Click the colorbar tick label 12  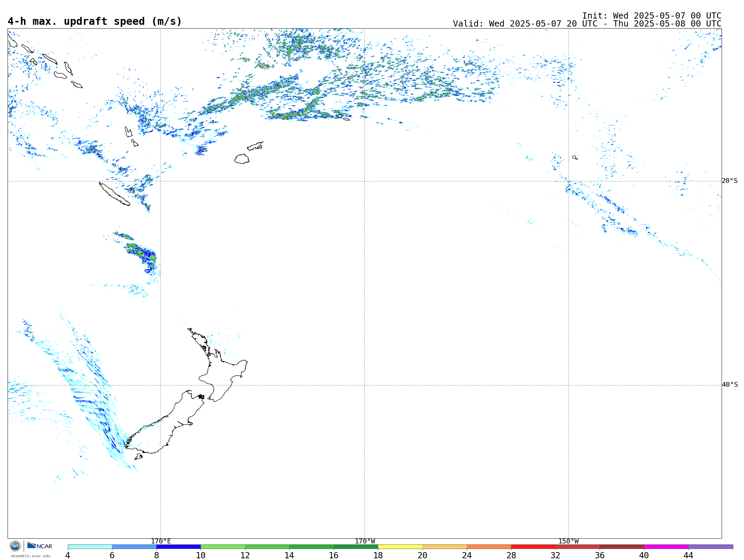click(x=245, y=556)
